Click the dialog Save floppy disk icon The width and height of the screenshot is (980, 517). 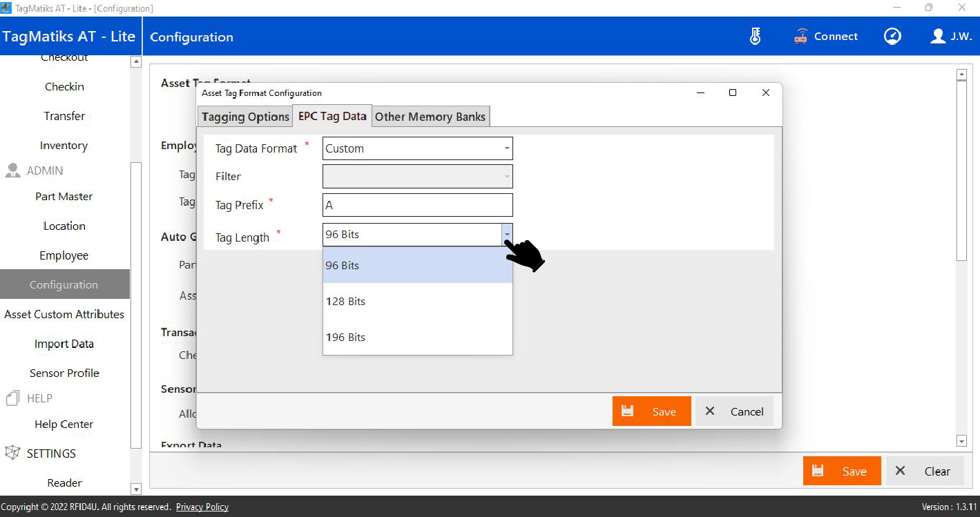pos(627,411)
